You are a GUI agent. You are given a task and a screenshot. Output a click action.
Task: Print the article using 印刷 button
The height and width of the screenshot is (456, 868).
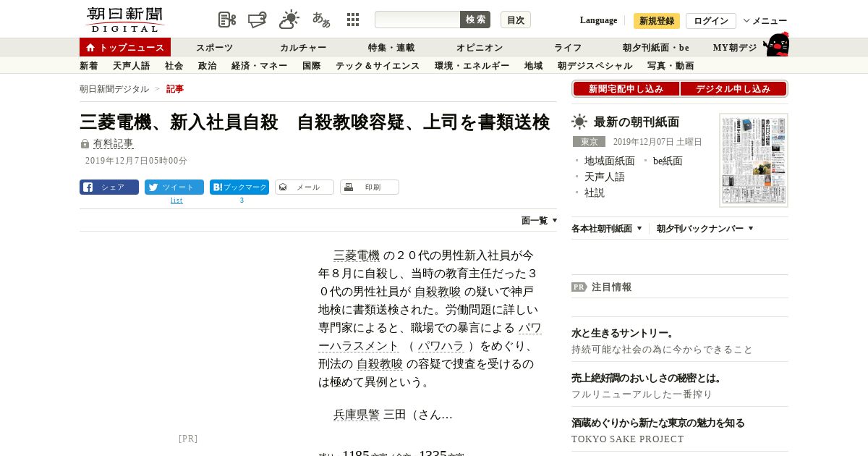(x=370, y=187)
